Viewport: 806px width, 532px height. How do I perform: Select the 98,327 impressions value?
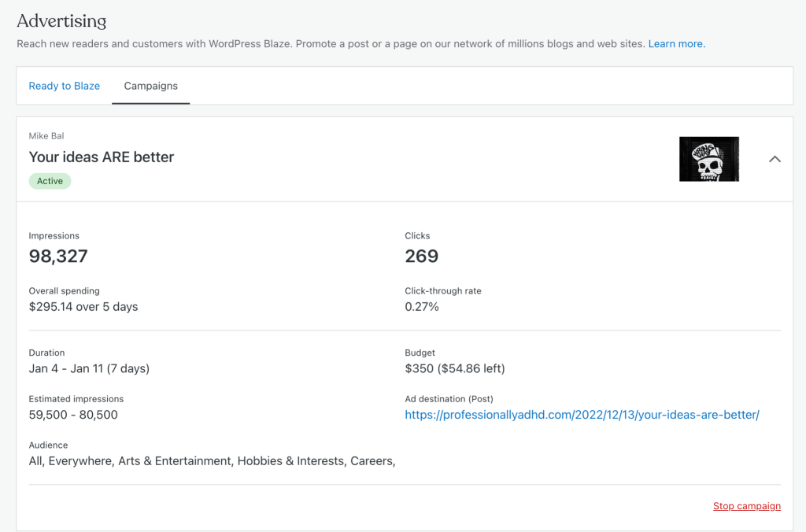[58, 256]
